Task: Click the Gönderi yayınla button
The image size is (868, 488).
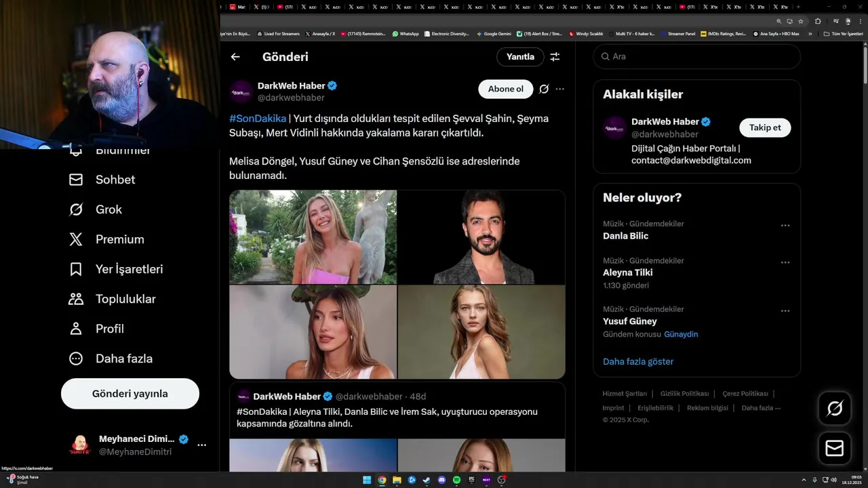Action: pos(130,394)
